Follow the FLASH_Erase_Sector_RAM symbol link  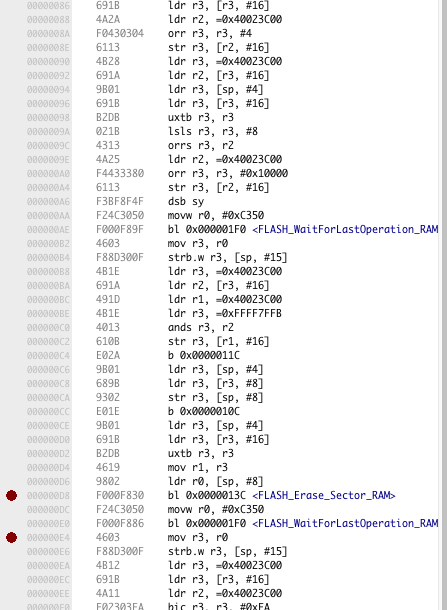coord(324,495)
